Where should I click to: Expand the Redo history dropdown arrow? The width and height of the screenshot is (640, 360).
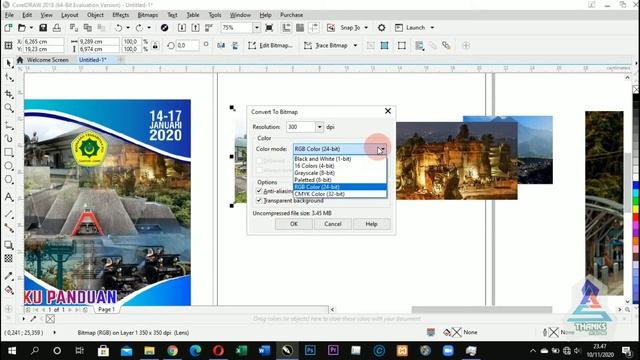tap(149, 28)
